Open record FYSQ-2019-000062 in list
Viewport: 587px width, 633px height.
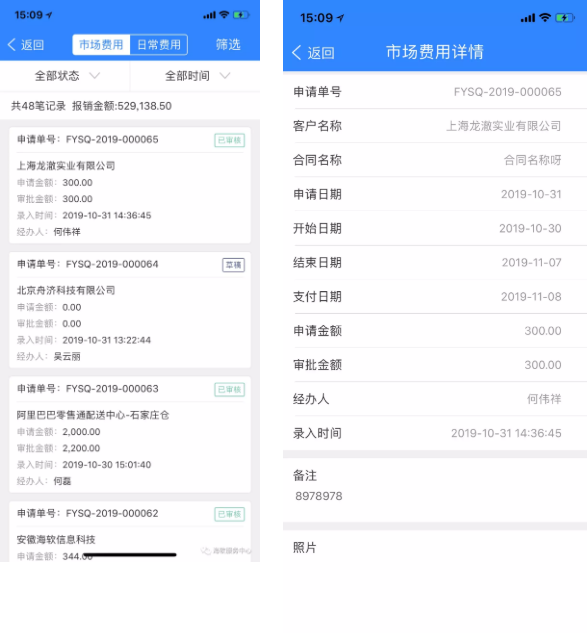click(130, 531)
